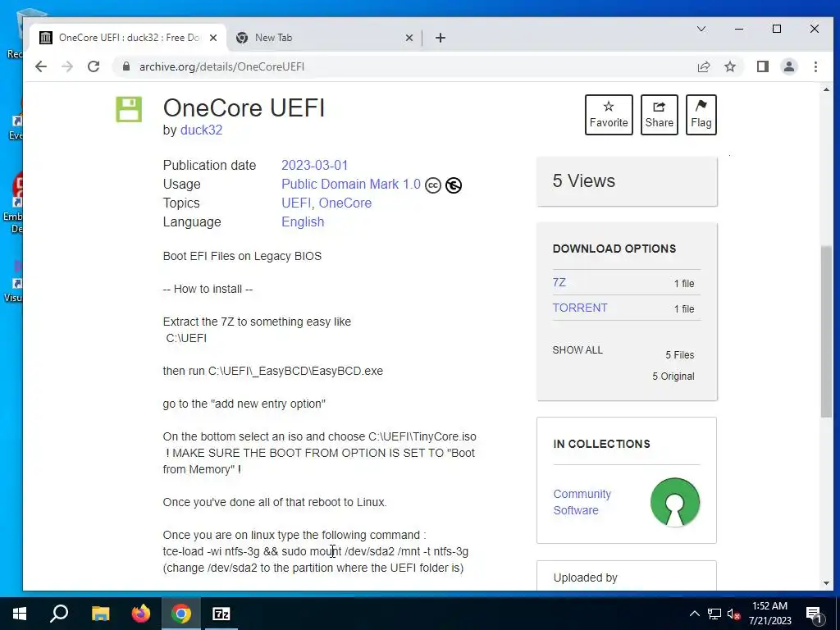Switch to the New Tab tab
The image size is (840, 630).
tap(324, 38)
